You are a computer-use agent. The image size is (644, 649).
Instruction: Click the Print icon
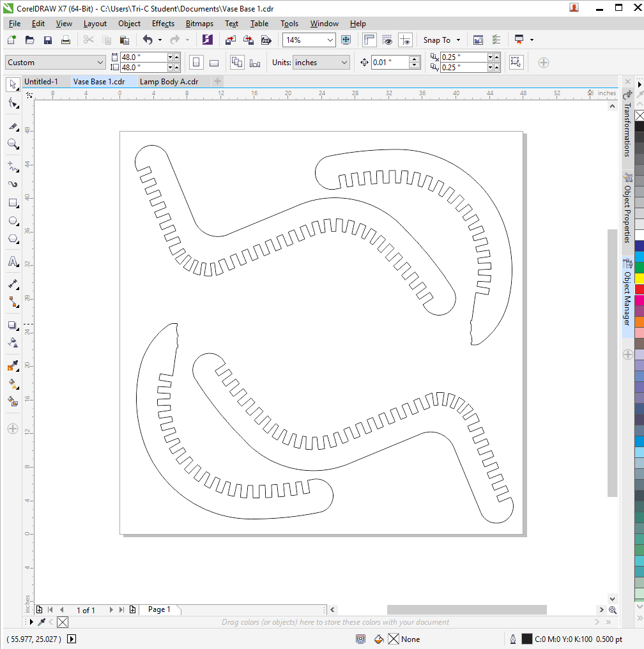coord(65,40)
